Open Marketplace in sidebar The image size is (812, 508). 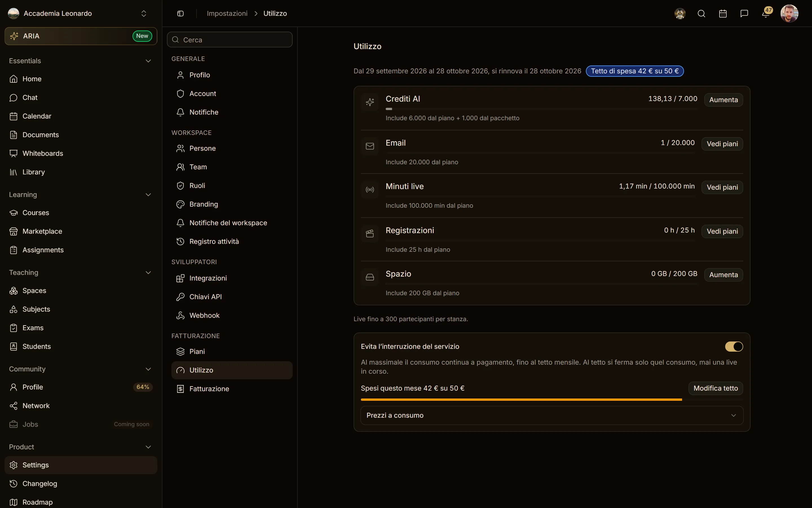pos(81,231)
